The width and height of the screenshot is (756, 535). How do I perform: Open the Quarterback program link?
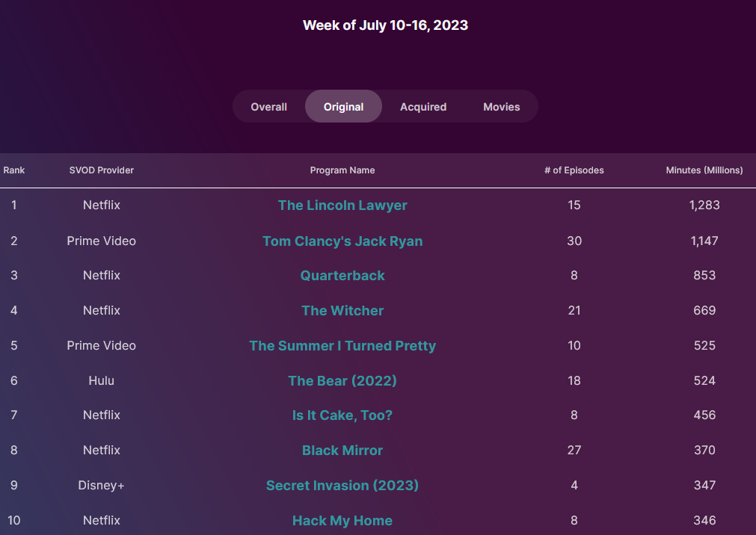[x=342, y=276]
